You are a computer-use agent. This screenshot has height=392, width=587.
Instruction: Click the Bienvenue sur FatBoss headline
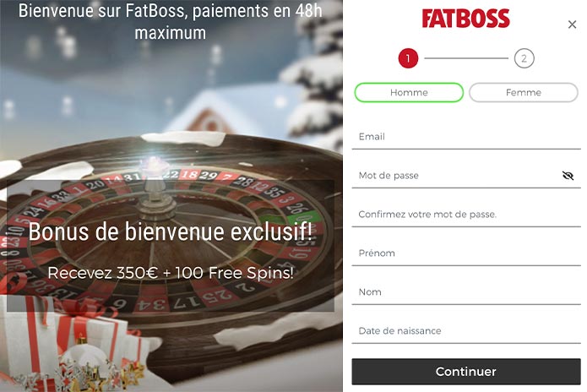coord(171,21)
